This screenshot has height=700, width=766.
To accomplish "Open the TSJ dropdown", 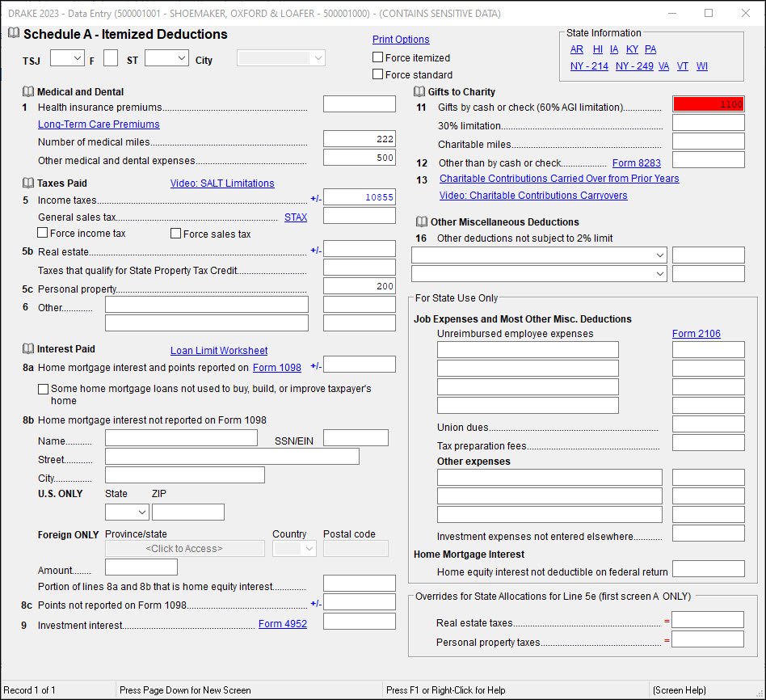I will click(x=67, y=57).
